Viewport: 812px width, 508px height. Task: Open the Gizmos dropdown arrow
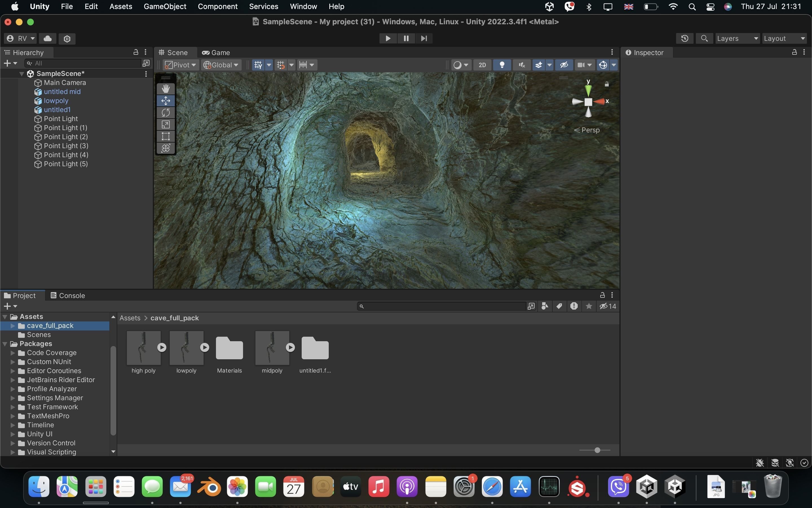(614, 65)
